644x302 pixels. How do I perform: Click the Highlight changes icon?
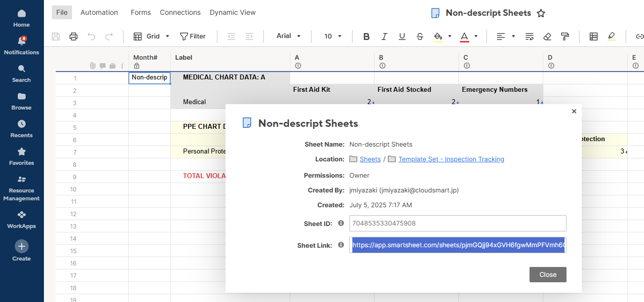[611, 36]
